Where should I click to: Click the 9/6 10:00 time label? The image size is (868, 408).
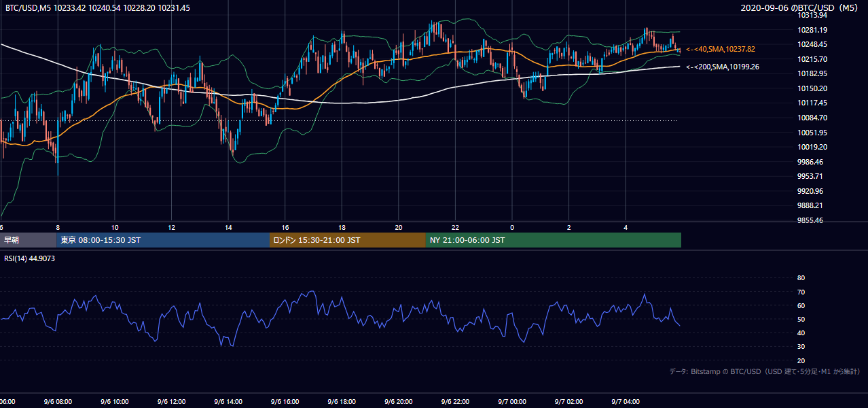coord(115,402)
